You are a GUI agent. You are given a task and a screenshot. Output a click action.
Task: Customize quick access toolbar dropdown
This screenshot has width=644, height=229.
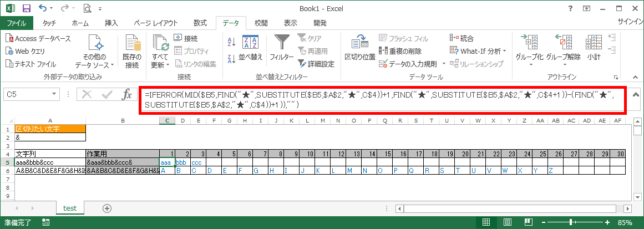[100, 8]
